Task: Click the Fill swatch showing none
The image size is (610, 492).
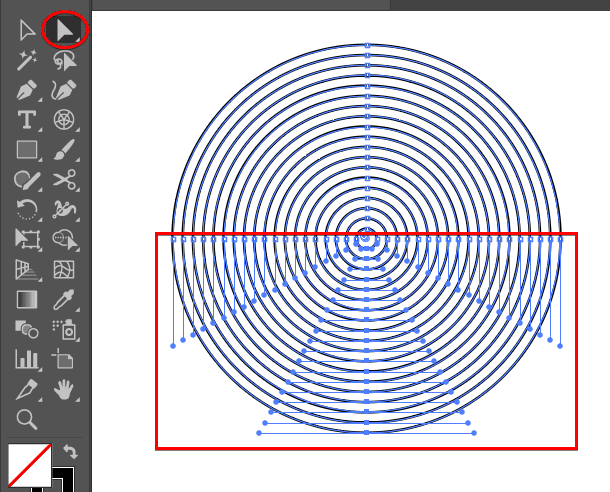Action: tap(29, 465)
